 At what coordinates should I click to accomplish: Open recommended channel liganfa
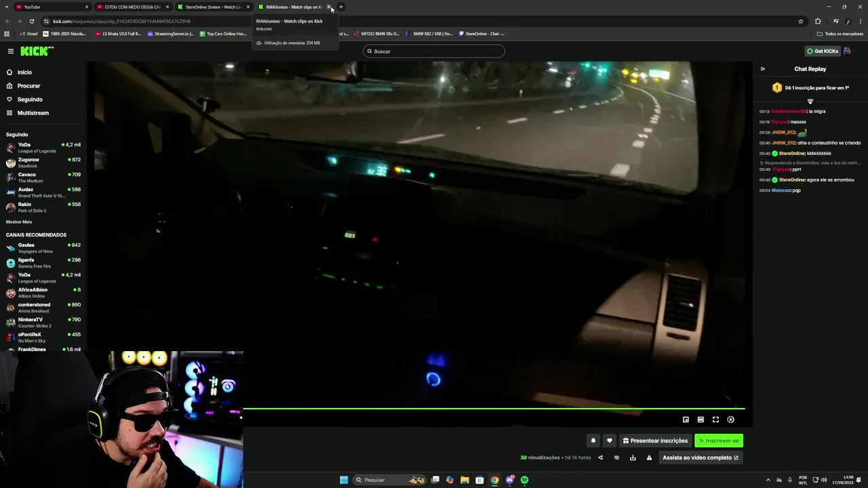(x=43, y=263)
